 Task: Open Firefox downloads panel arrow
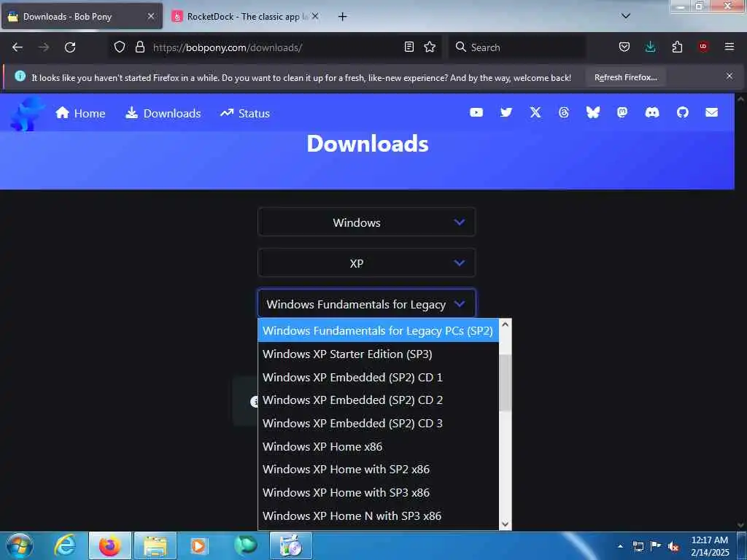[650, 47]
